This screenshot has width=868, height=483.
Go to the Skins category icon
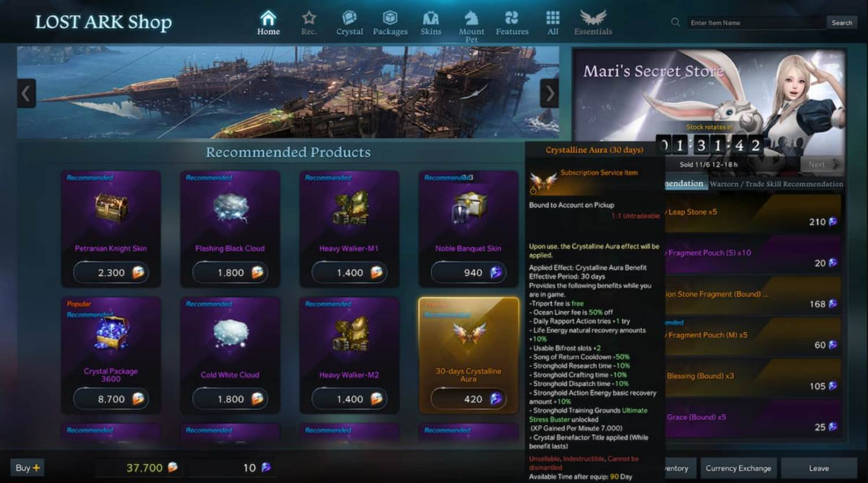[x=431, y=18]
